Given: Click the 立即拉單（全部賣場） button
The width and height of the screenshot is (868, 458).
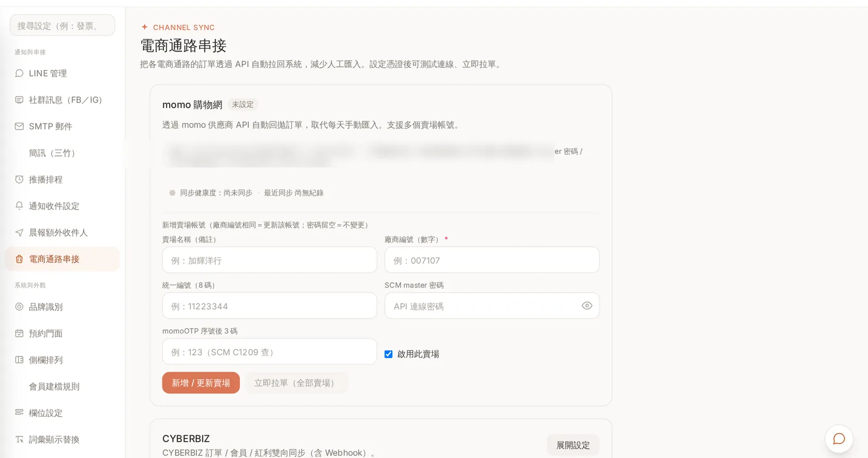Looking at the screenshot, I should point(296,383).
